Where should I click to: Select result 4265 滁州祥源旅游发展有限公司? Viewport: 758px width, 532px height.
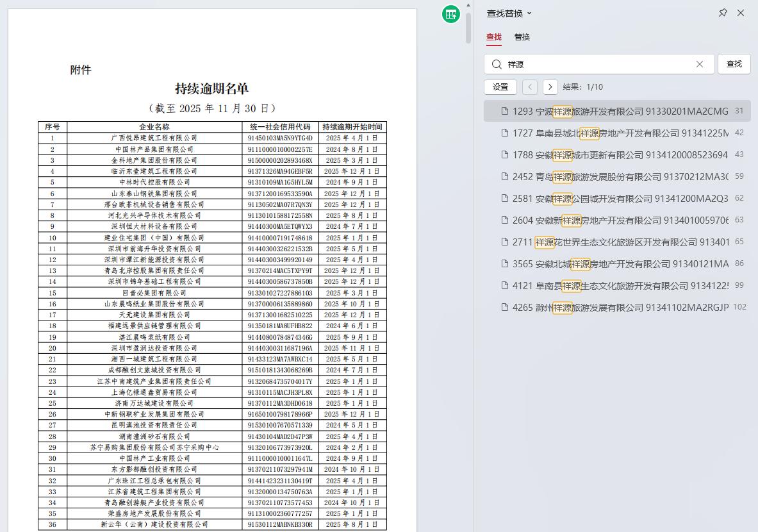click(617, 307)
